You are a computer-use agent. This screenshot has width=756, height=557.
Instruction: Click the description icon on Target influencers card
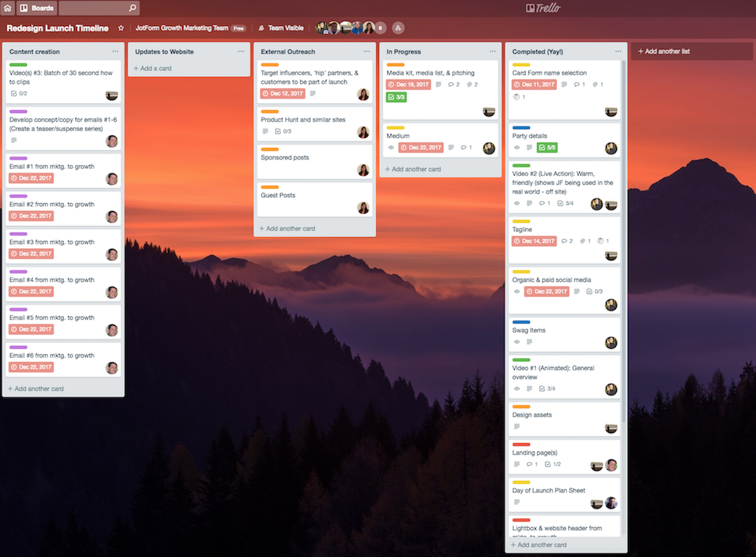coord(313,94)
